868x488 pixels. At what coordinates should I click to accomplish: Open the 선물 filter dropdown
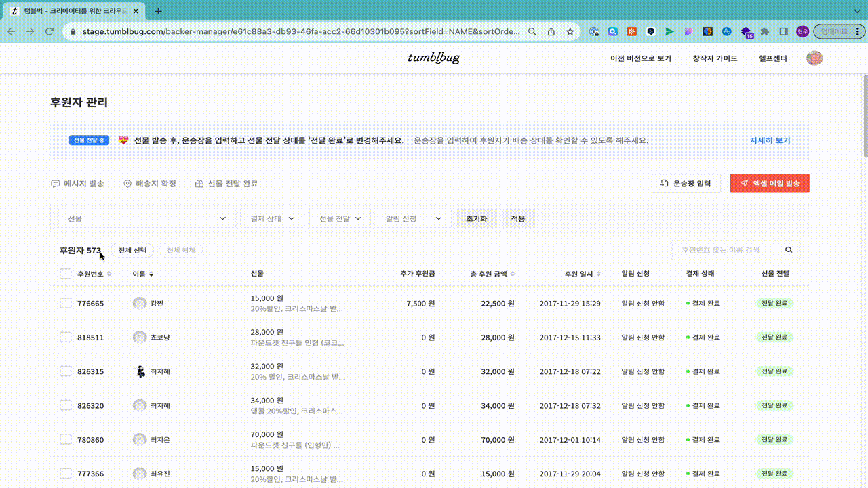coord(147,218)
